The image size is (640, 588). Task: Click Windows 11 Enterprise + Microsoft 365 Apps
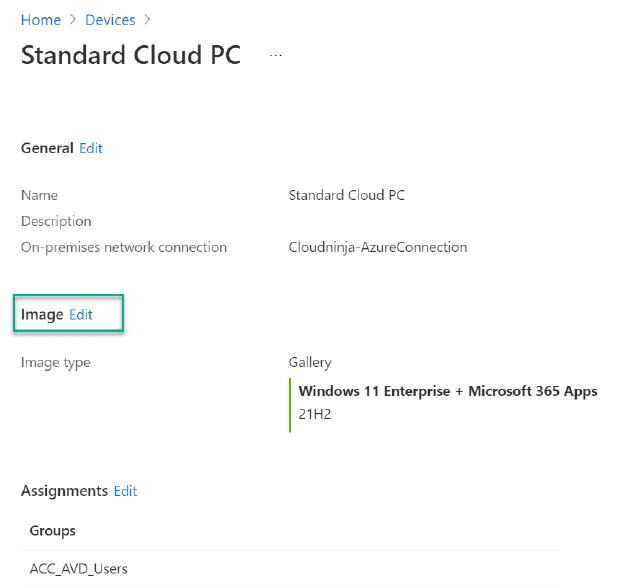(448, 391)
